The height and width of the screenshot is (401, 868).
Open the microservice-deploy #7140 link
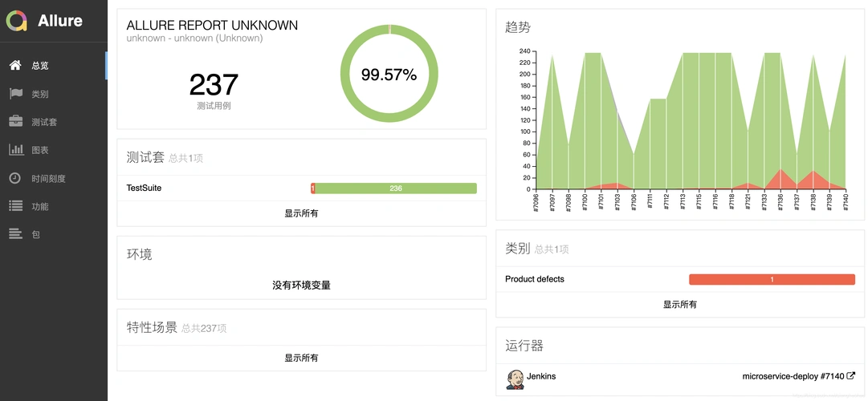(798, 376)
